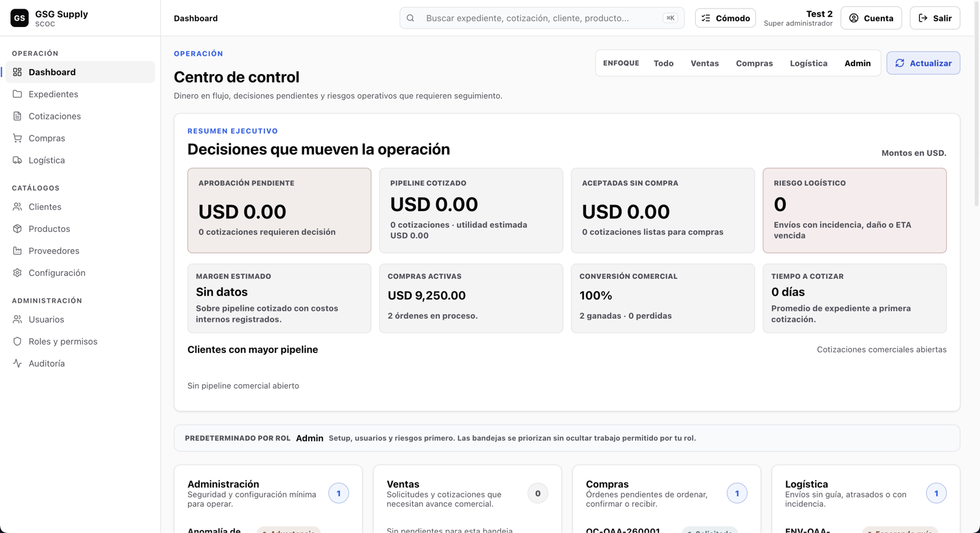This screenshot has width=980, height=533.
Task: Select the Ventas focus tab
Action: [704, 63]
